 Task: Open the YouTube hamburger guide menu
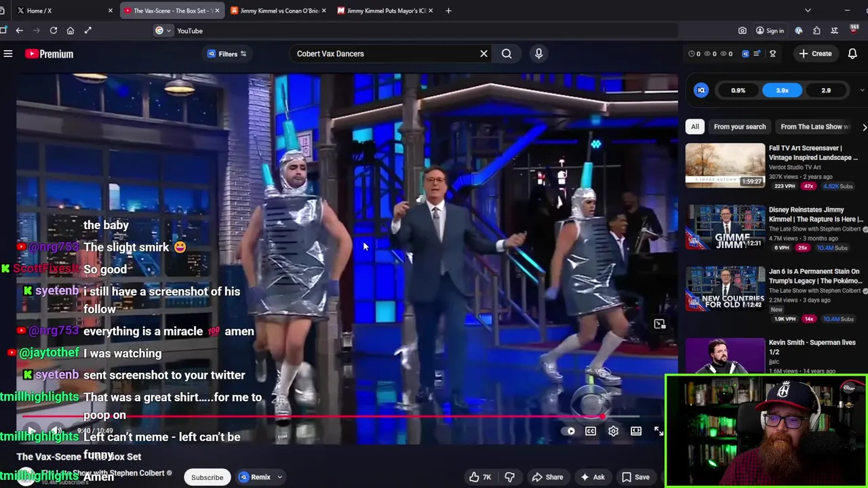8,54
